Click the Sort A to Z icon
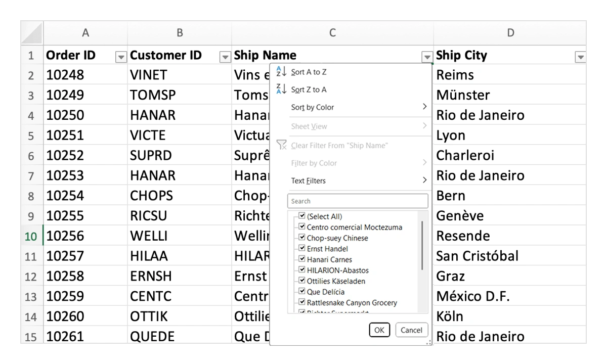The image size is (607, 364). coord(282,72)
